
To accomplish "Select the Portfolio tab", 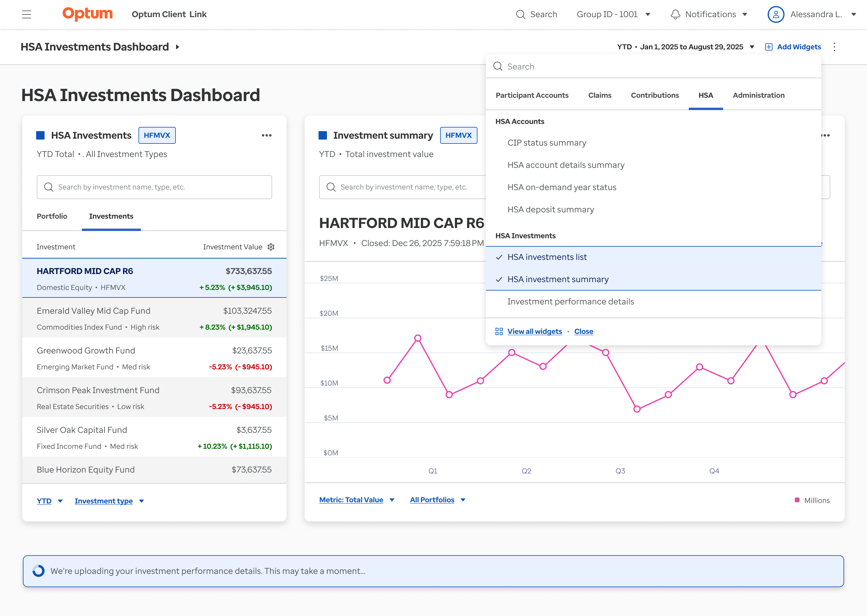I will click(x=52, y=216).
